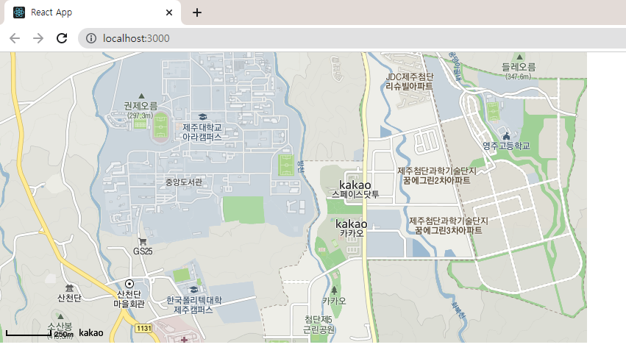This screenshot has height=364, width=626.
Task: Click the 영주고등학교 school icon
Action: click(506, 136)
